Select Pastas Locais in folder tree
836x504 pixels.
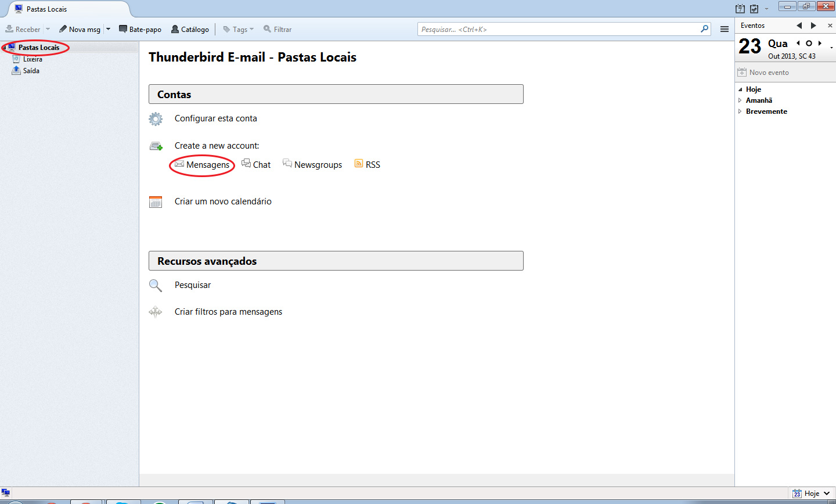click(x=38, y=48)
